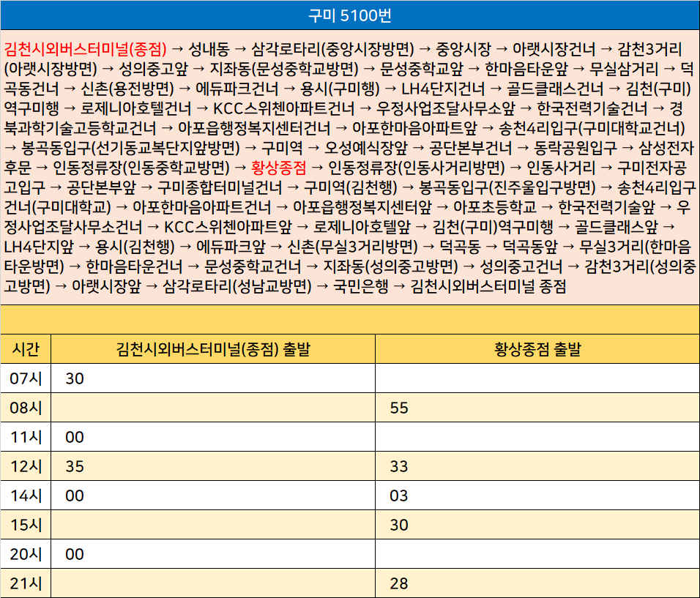Viewport: 700px width, 598px height.
Task: Select the '12시' row label
Action: pos(26,466)
